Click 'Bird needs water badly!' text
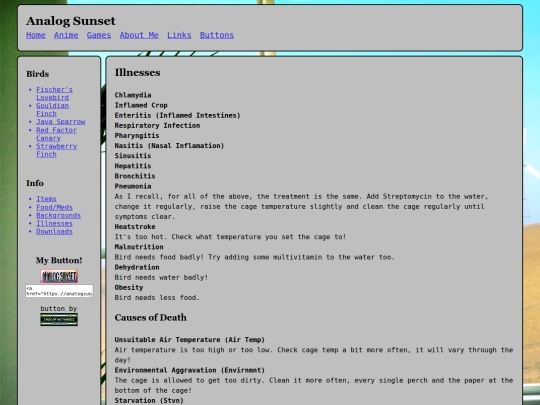 coord(161,278)
